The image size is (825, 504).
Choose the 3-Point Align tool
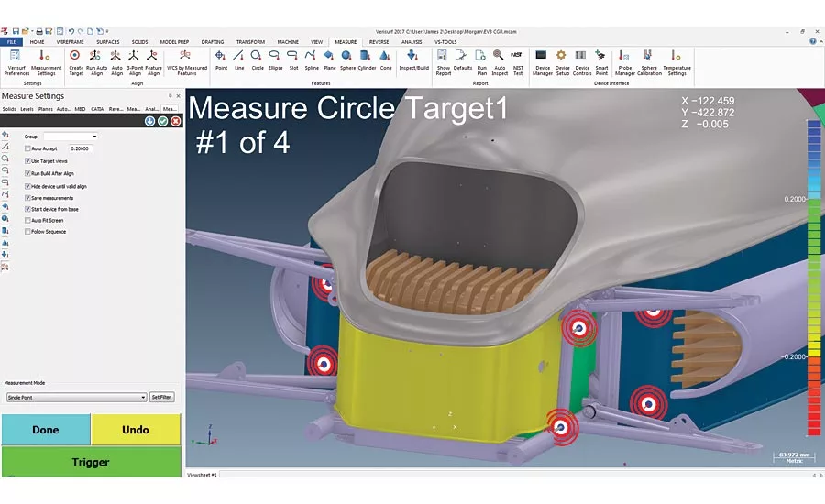pos(135,63)
